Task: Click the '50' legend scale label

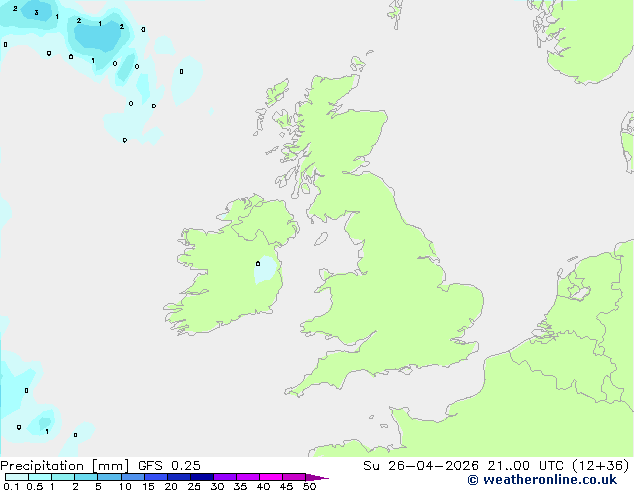Action: (309, 486)
